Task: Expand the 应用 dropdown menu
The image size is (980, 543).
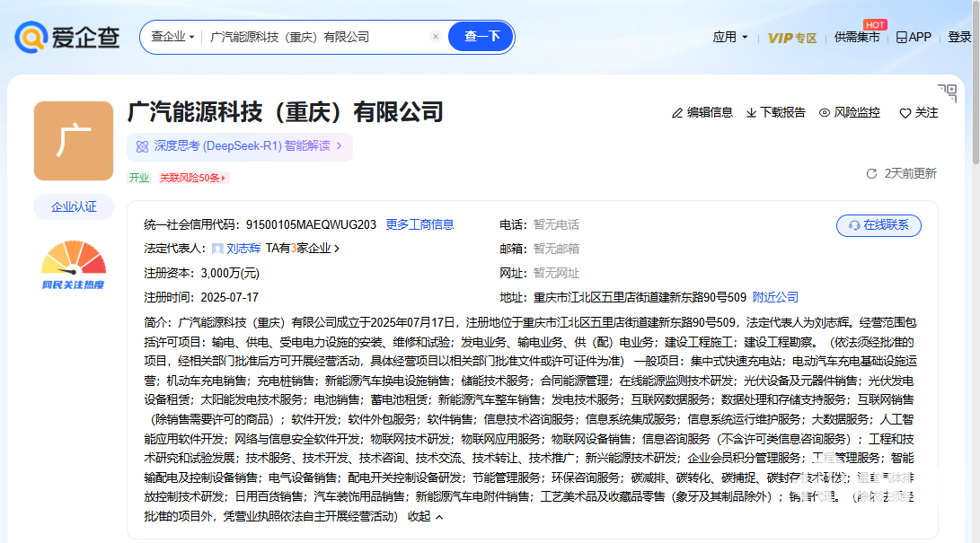Action: coord(729,37)
